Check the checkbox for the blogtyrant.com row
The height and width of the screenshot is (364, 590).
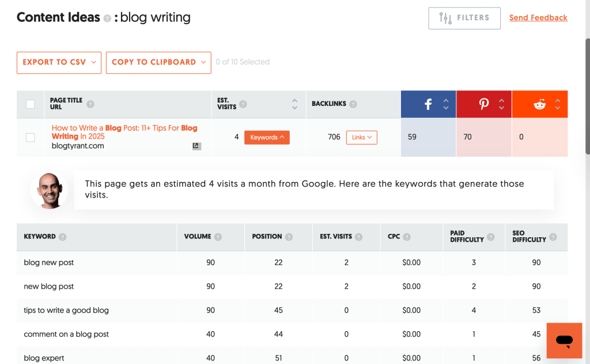31,137
